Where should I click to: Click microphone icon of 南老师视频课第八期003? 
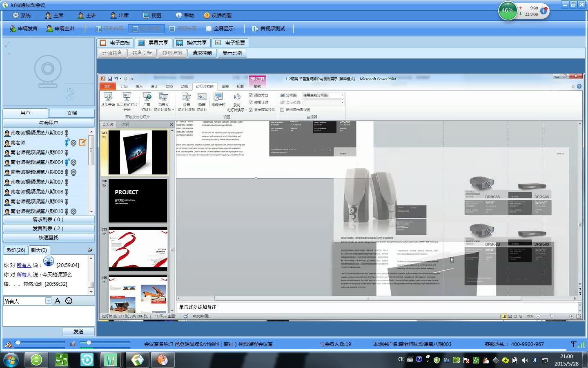[67, 132]
